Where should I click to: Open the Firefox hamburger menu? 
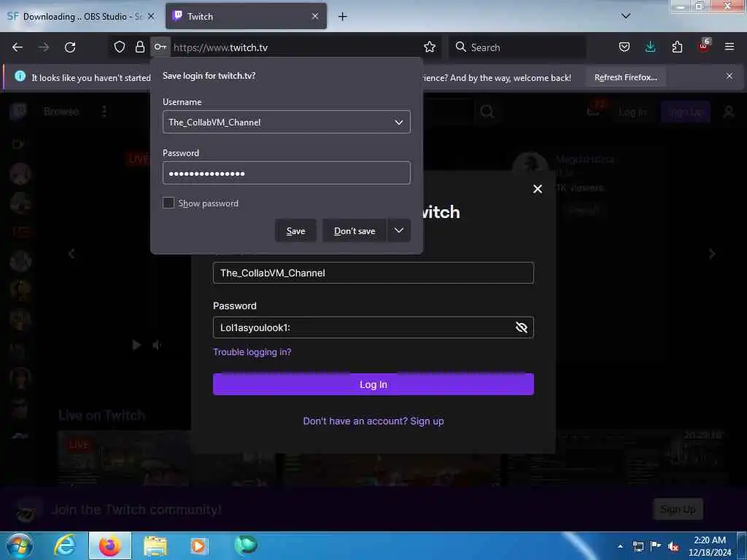729,47
